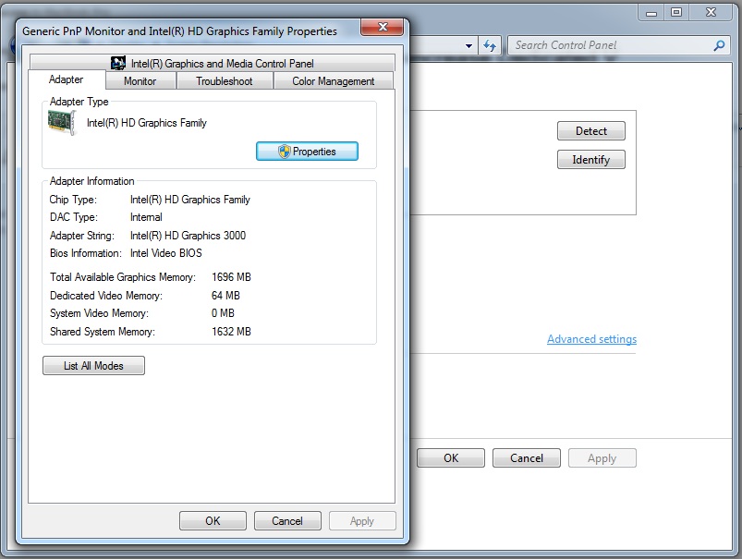Click the address bar refresh arrows icon
The width and height of the screenshot is (742, 560).
(490, 45)
